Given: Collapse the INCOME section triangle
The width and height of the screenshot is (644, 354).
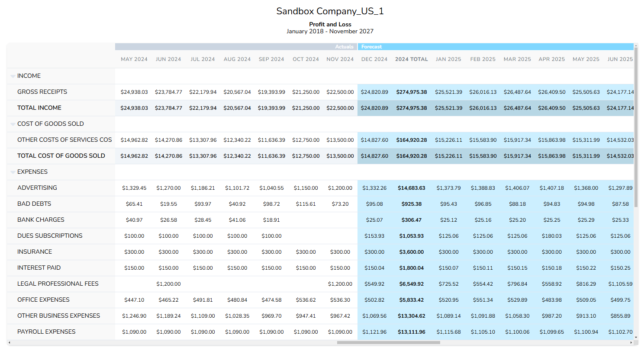Looking at the screenshot, I should [x=13, y=76].
